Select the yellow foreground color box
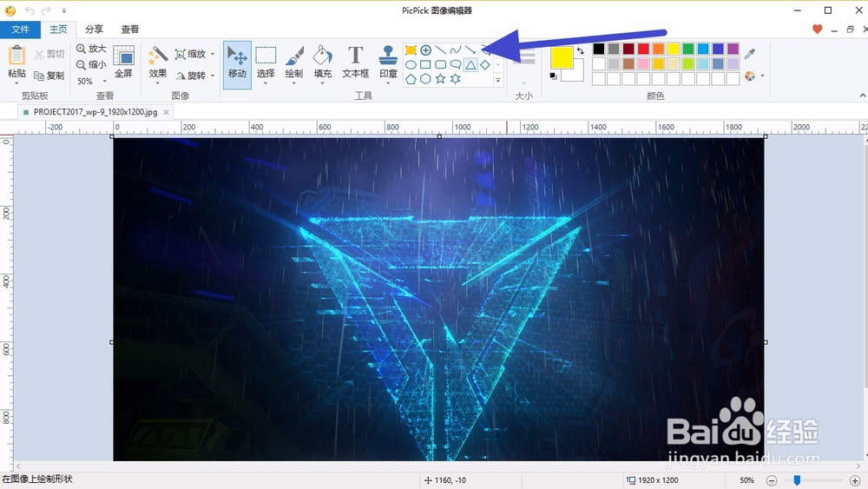 click(562, 58)
